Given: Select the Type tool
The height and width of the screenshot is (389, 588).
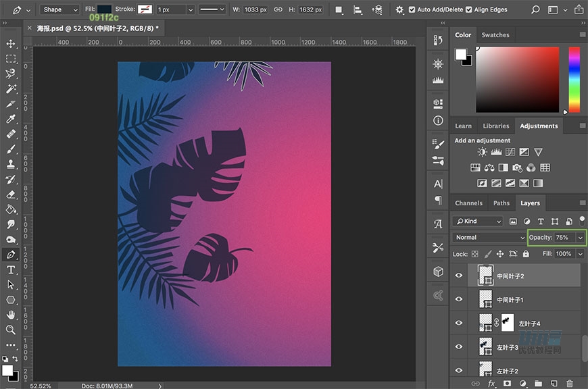Looking at the screenshot, I should click(x=11, y=269).
